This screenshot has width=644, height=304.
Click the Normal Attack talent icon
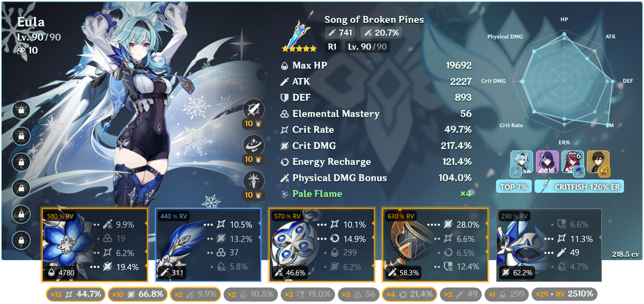click(253, 109)
